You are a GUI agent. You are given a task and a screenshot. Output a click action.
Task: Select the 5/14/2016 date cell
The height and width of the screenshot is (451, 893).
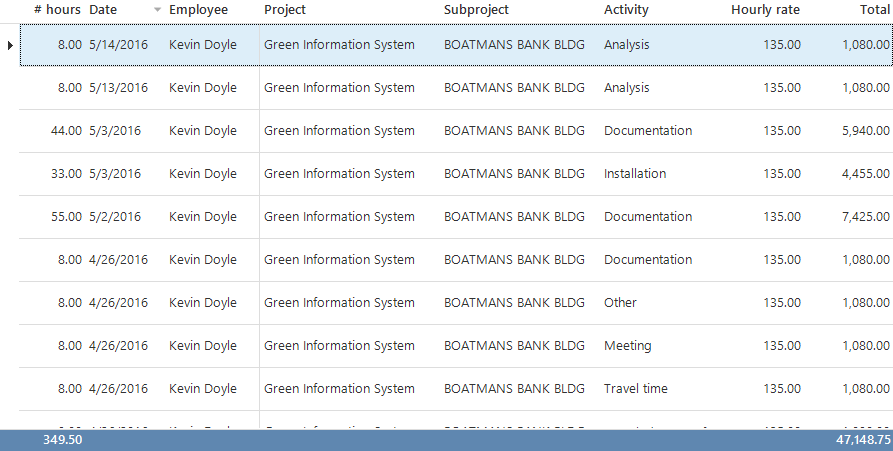(x=118, y=45)
